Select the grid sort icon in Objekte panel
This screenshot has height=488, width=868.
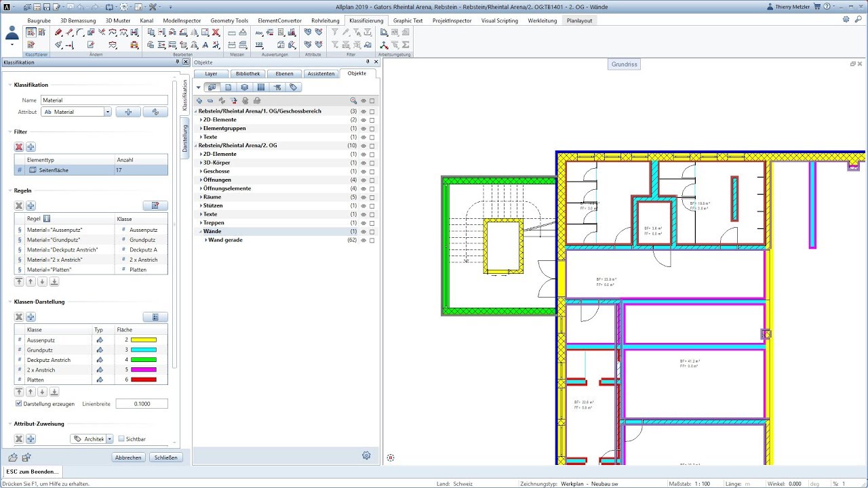tap(261, 87)
